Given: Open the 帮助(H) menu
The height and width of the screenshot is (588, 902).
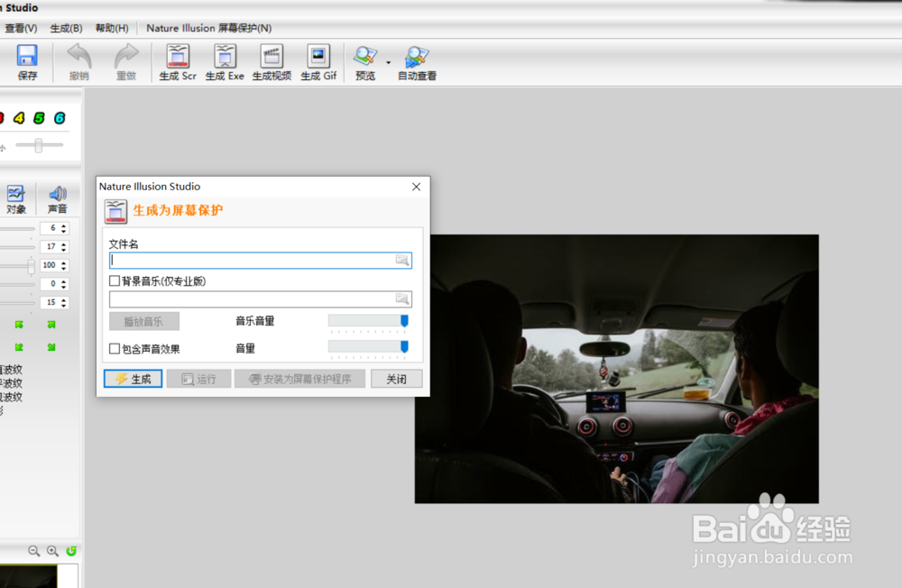Looking at the screenshot, I should [x=112, y=28].
